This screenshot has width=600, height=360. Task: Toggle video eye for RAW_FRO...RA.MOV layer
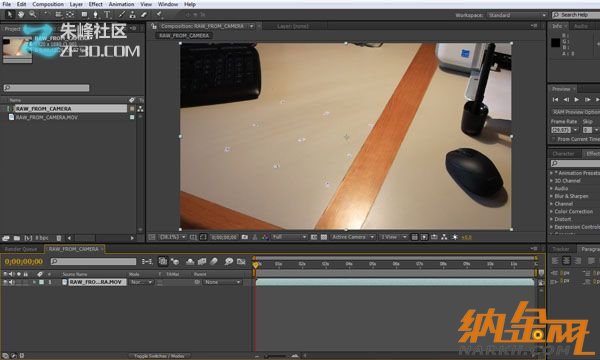(x=5, y=282)
